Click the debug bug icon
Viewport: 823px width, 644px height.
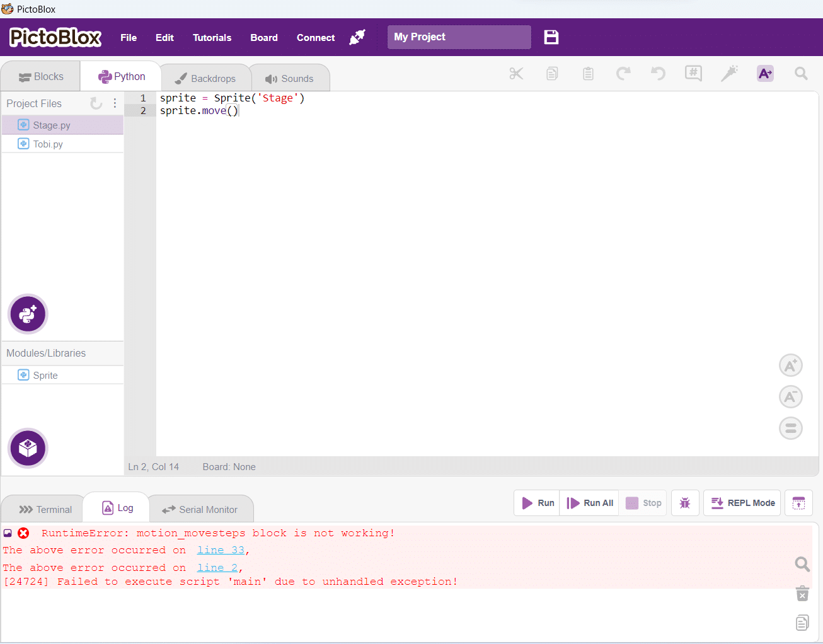pyautogui.click(x=685, y=502)
